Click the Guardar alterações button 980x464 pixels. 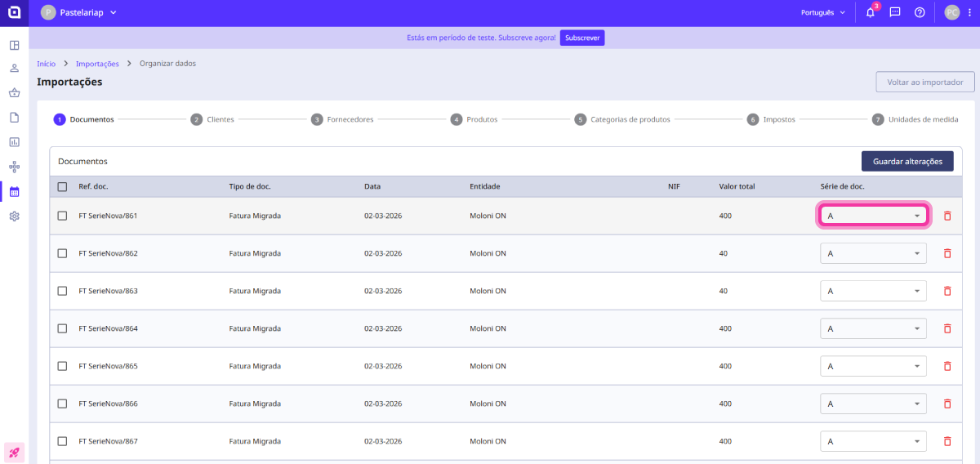point(906,162)
